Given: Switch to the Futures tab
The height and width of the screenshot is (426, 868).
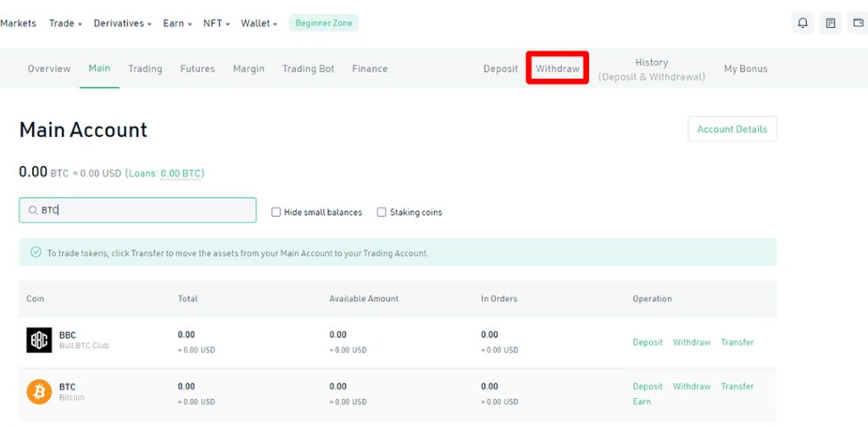Looking at the screenshot, I should point(198,69).
